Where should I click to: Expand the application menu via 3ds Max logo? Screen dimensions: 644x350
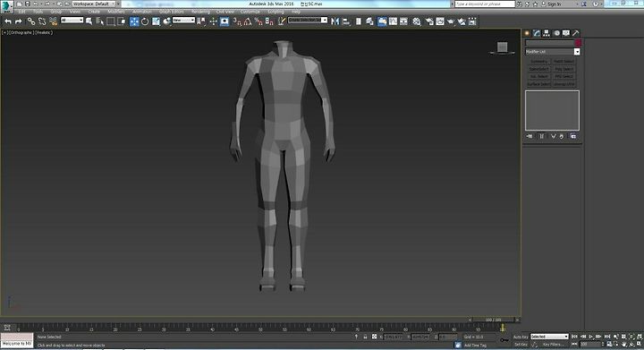click(6, 6)
